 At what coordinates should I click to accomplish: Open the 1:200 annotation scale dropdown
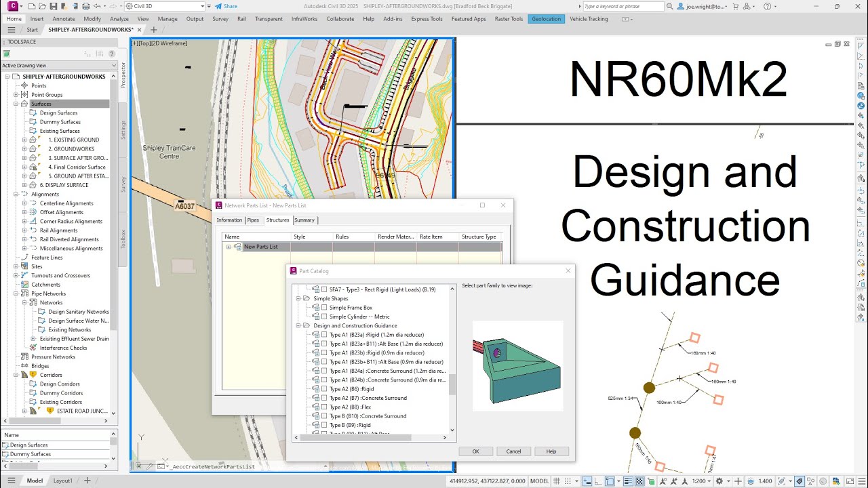[703, 481]
